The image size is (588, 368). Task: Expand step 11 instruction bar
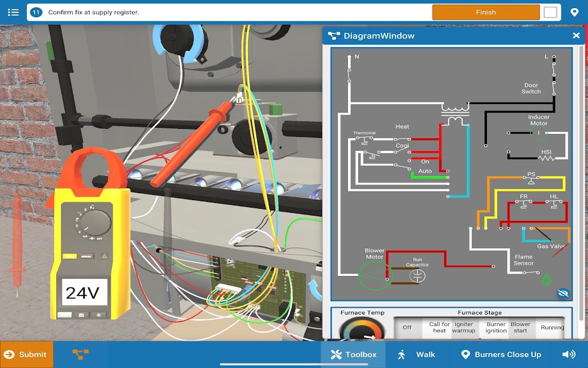click(229, 13)
